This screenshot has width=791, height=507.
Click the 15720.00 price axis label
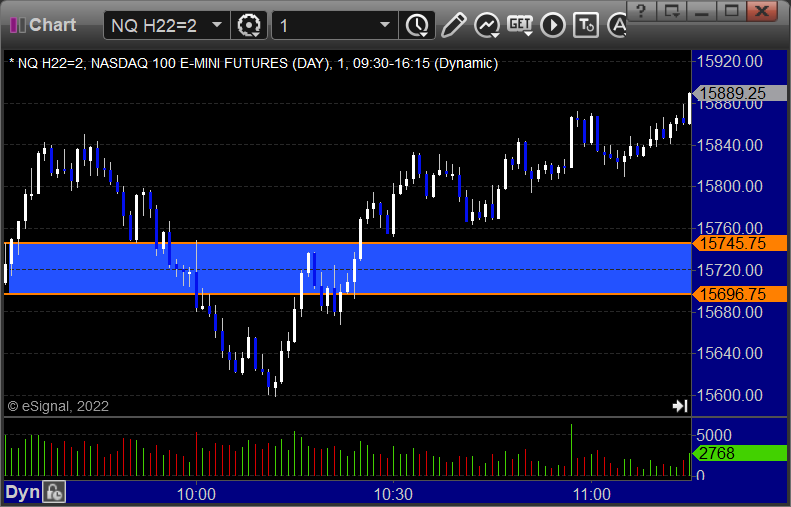click(x=729, y=270)
